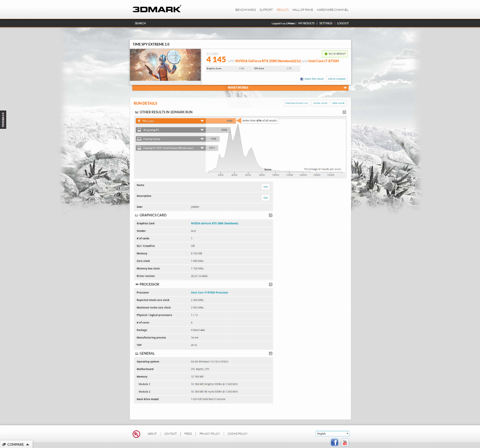Screen dimensions: 480x448
Task: Click the Facebook icon beside Share this result
Action: [x=302, y=79]
